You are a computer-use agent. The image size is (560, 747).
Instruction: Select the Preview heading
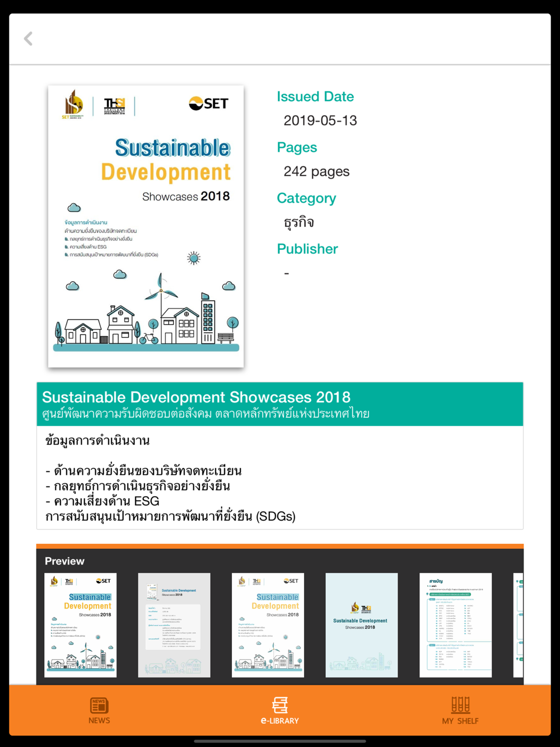click(64, 561)
